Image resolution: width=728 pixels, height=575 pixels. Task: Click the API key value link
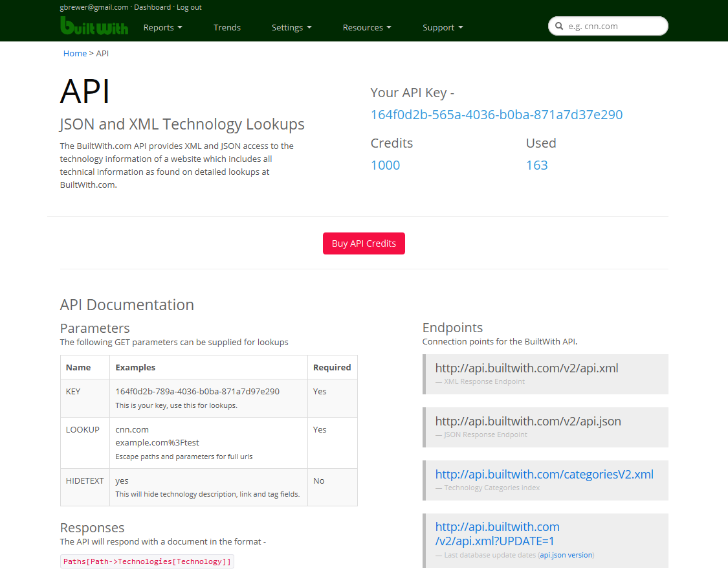(x=496, y=115)
